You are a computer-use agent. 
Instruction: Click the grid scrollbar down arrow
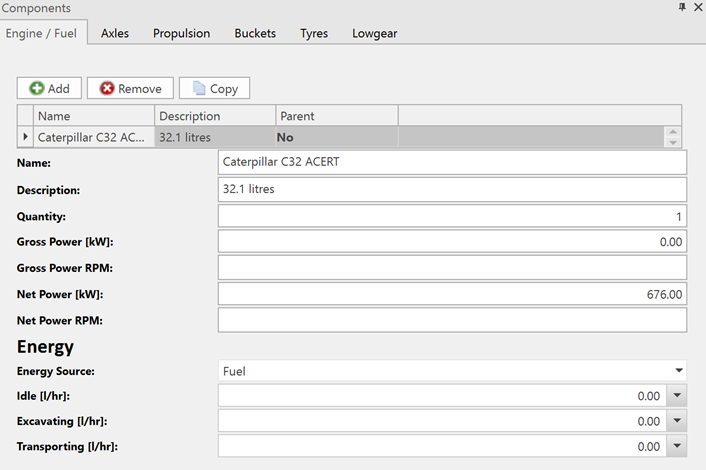(673, 142)
